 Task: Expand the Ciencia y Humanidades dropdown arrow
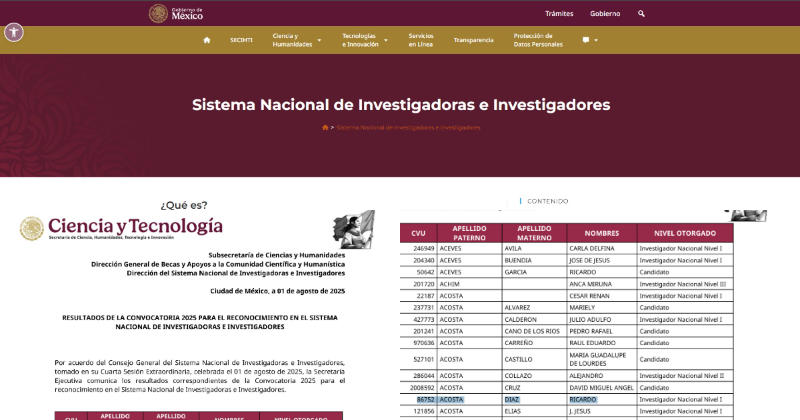point(319,40)
